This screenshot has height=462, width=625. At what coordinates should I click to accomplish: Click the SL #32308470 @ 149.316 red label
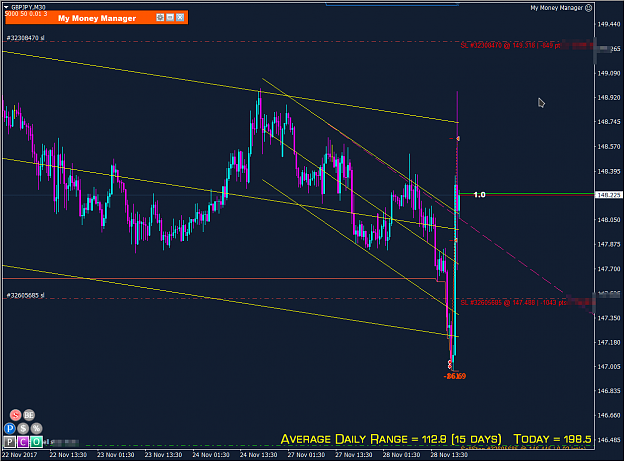point(510,46)
